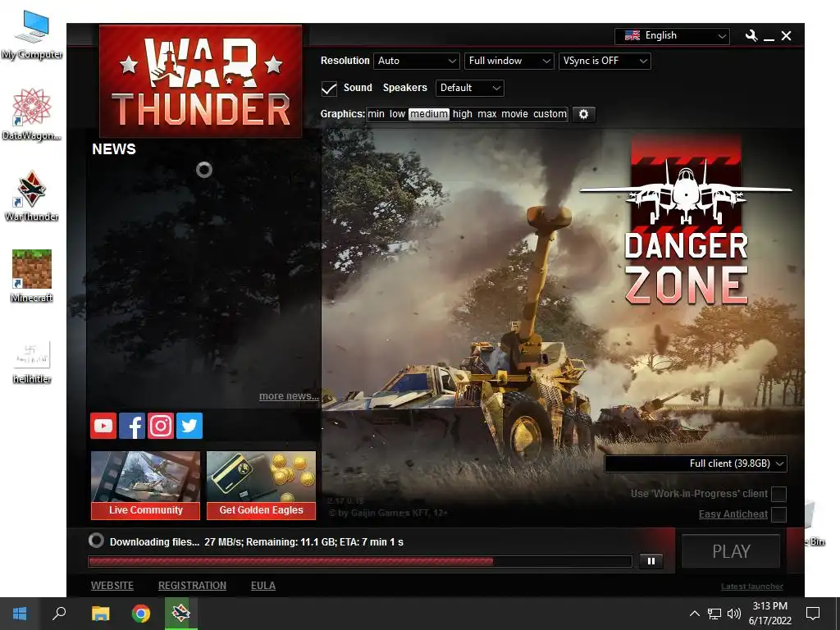Open Resolution Auto dropdown

point(417,61)
